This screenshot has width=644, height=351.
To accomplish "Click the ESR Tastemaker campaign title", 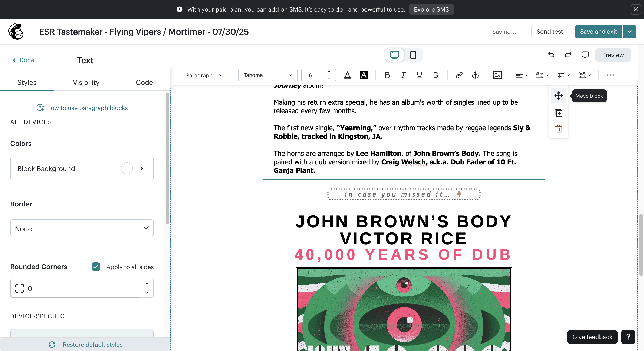I will coord(144,32).
